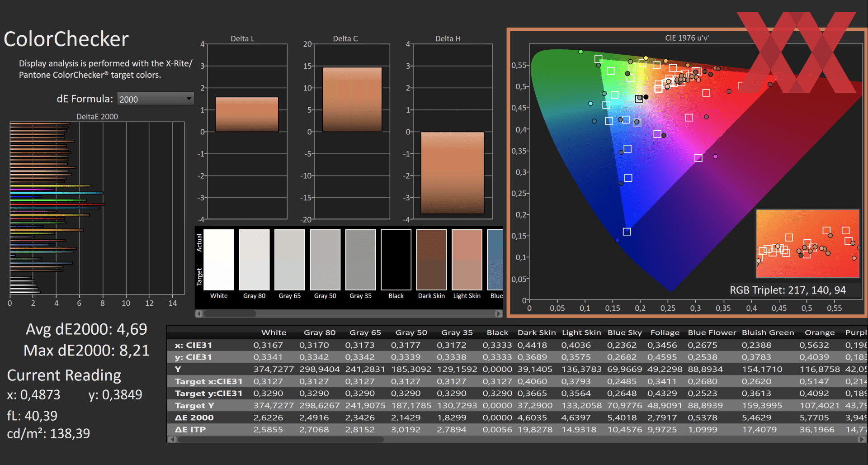
Task: Click the 'Avg dE2000: 4,69' readout
Action: point(86,329)
